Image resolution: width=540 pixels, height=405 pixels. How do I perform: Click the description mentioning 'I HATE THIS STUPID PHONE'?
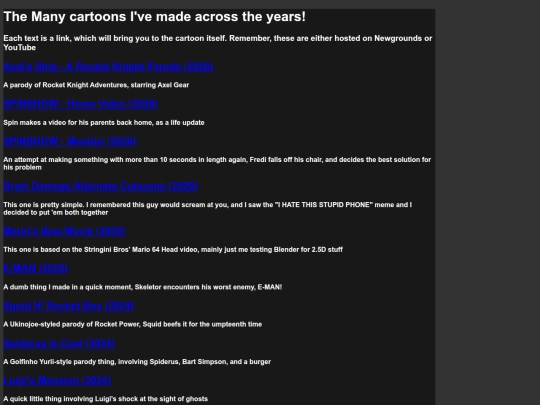(x=208, y=209)
